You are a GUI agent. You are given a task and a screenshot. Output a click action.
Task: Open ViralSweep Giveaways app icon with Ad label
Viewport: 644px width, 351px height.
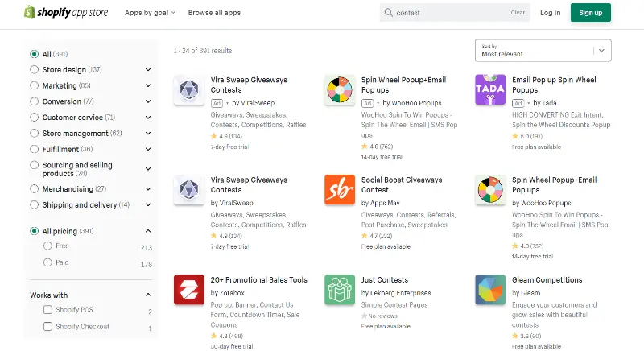[189, 89]
